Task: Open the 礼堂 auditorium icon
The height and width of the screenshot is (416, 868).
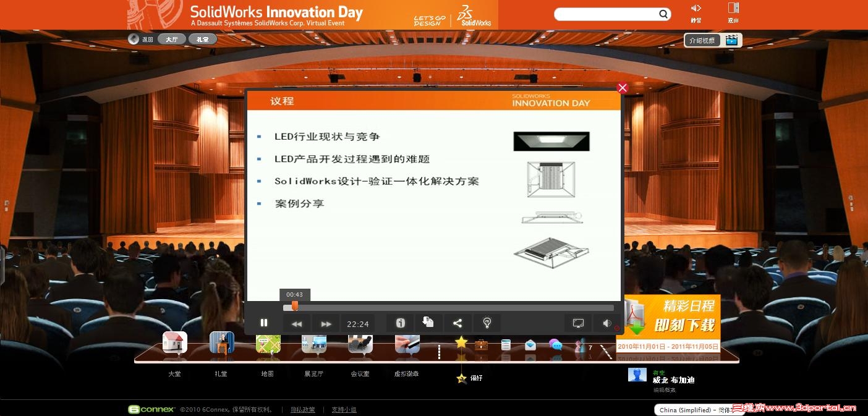Action: [221, 342]
